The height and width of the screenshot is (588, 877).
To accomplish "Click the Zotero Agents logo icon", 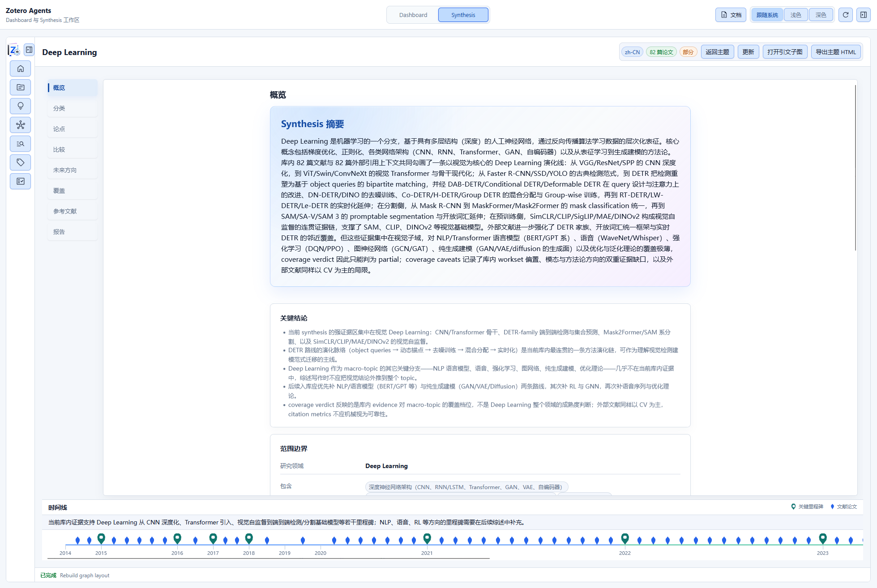I will (x=14, y=50).
